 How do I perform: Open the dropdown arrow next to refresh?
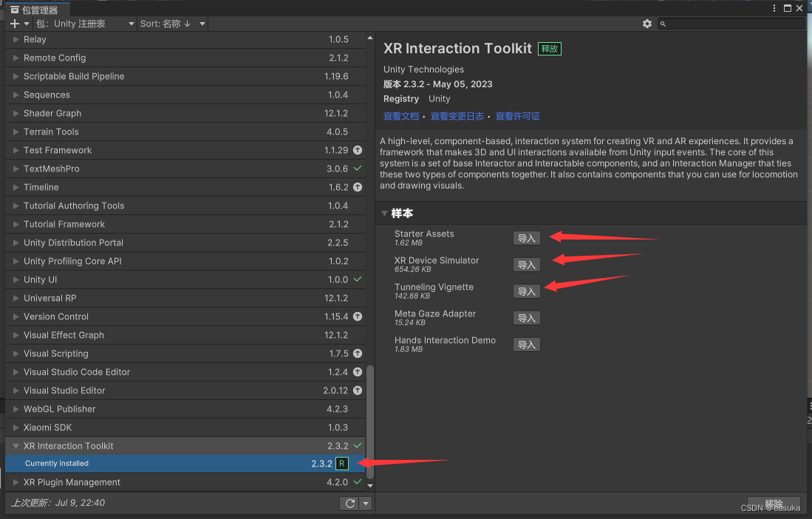pos(366,503)
